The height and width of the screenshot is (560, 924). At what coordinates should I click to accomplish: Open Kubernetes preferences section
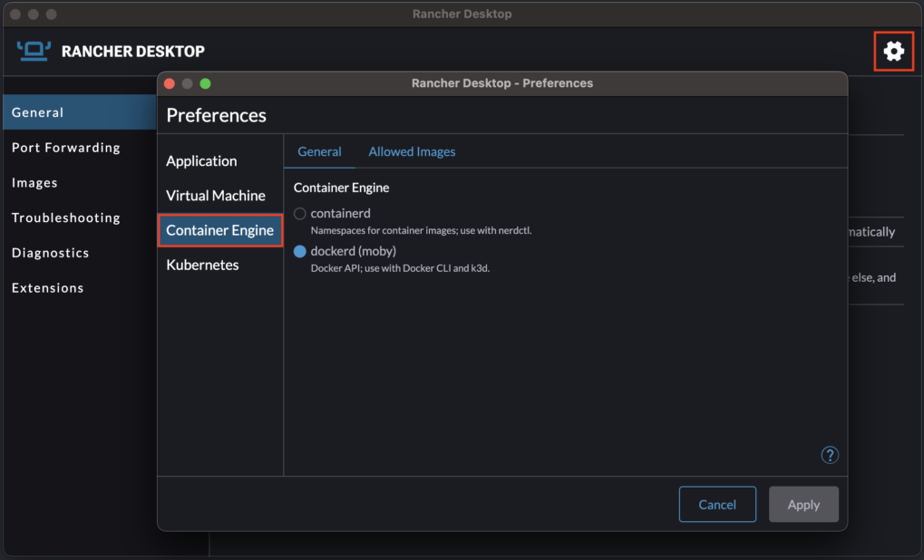tap(202, 266)
